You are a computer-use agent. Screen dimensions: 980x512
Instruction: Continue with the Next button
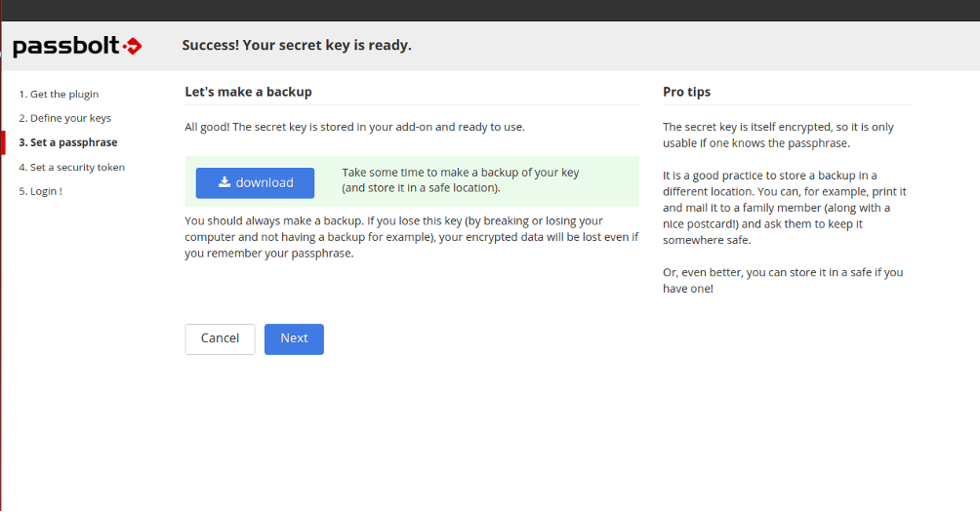point(294,339)
